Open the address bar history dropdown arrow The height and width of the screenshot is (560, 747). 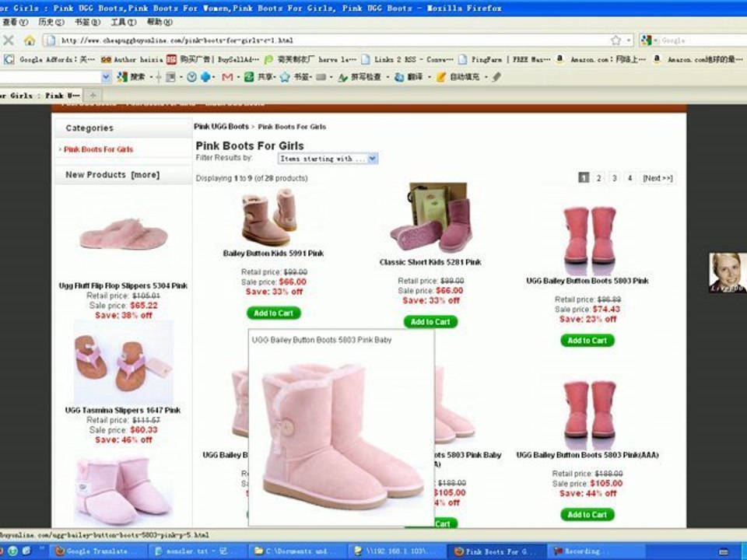coord(629,40)
